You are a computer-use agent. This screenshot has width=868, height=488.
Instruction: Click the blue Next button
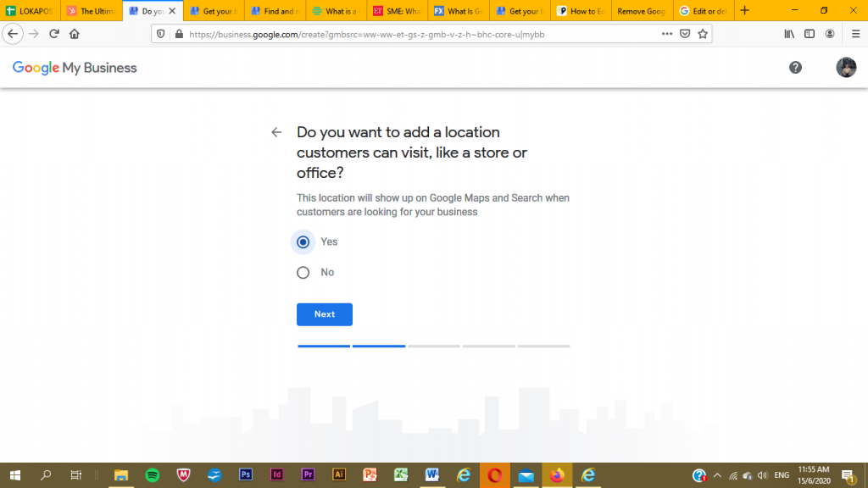(325, 314)
